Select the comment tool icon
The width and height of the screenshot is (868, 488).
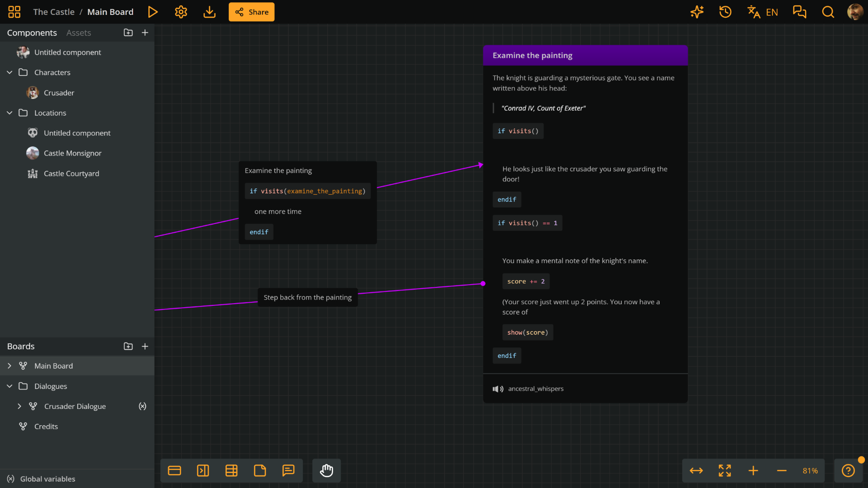coord(288,471)
